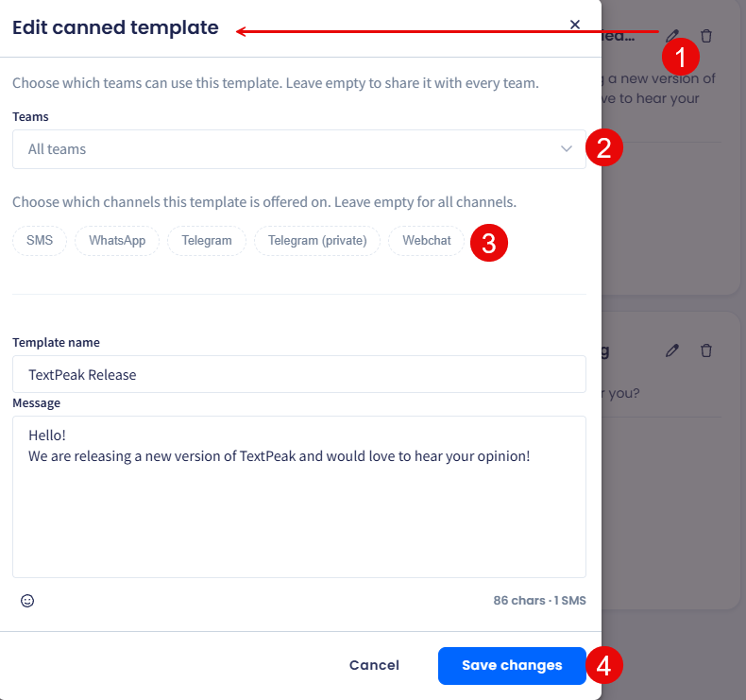Toggle the SMS channel chip

[x=40, y=240]
